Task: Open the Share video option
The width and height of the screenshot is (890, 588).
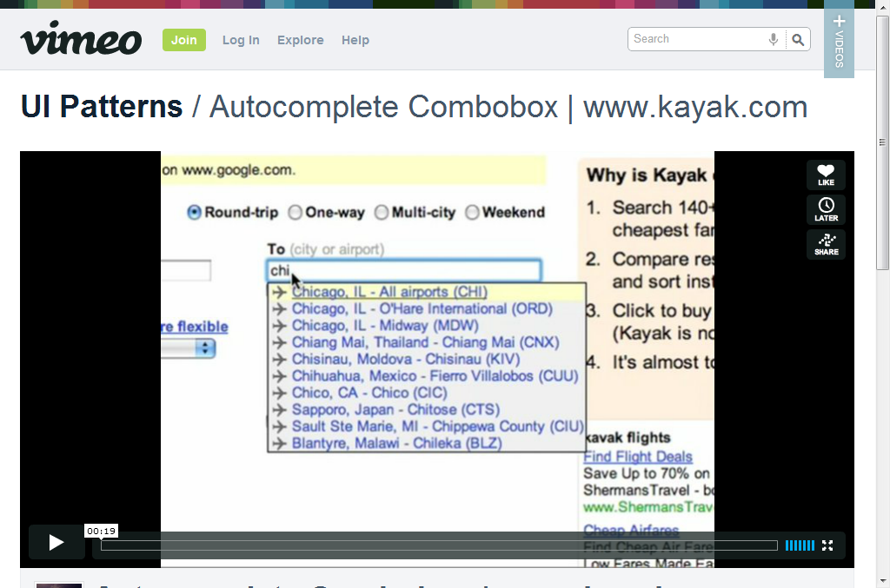Action: (x=826, y=245)
